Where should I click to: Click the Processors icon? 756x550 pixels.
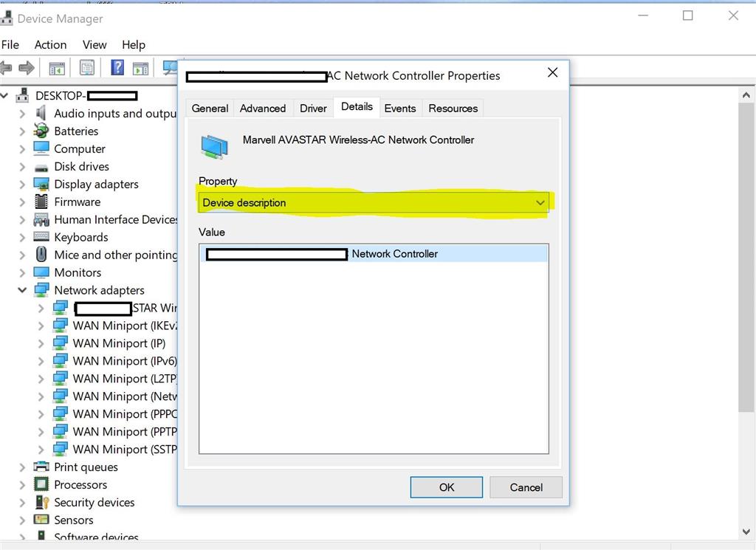click(41, 484)
